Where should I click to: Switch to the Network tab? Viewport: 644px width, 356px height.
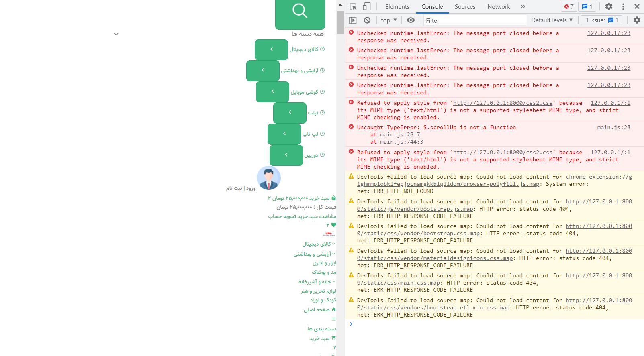[499, 7]
